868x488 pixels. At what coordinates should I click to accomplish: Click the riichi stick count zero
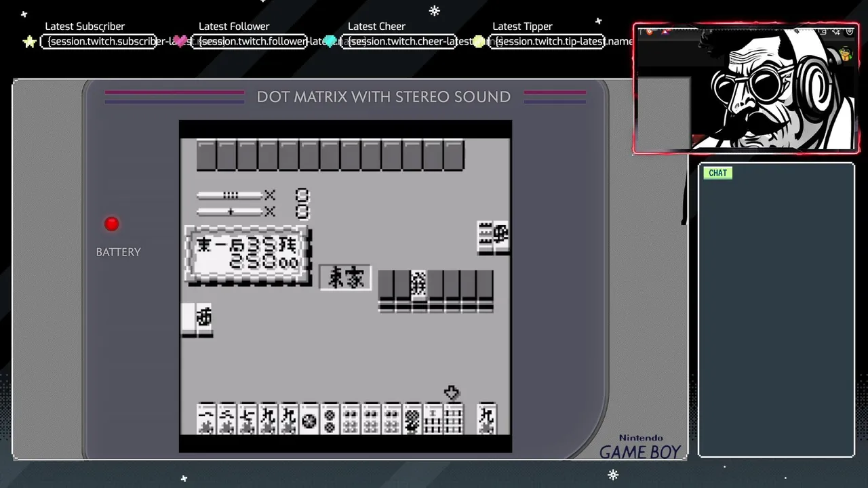pyautogui.click(x=302, y=195)
